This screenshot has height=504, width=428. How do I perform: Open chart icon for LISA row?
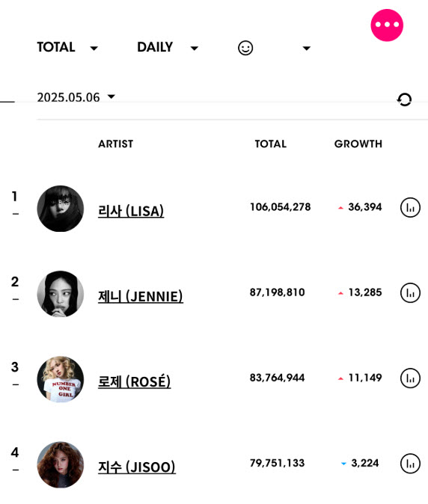[410, 207]
